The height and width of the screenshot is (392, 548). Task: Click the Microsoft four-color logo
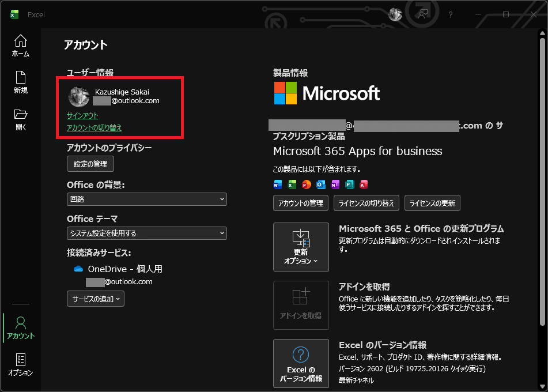click(x=286, y=93)
